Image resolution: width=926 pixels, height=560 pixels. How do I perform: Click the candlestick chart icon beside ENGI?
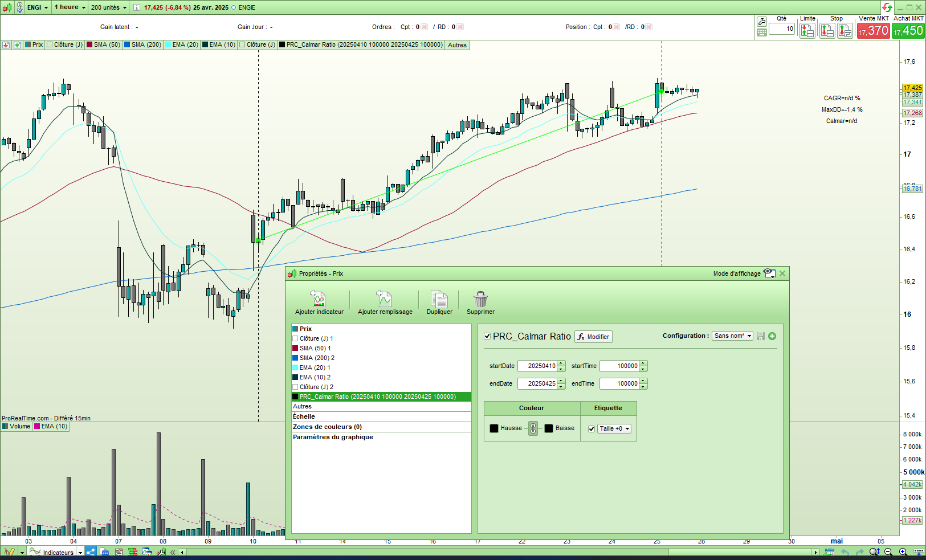pos(7,7)
